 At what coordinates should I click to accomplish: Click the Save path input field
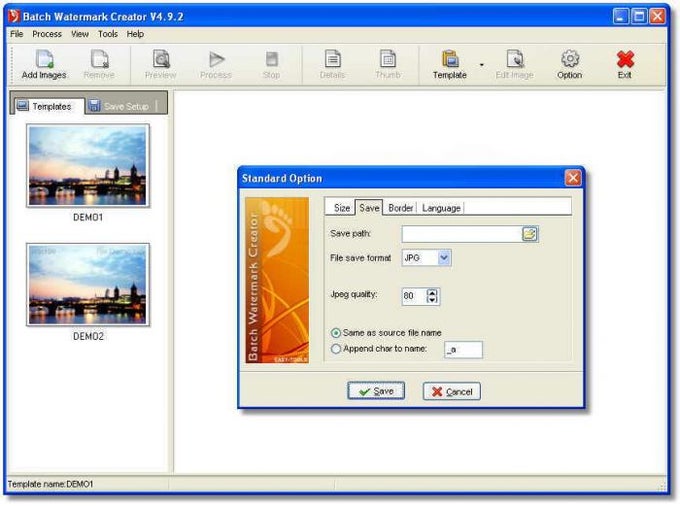[462, 234]
